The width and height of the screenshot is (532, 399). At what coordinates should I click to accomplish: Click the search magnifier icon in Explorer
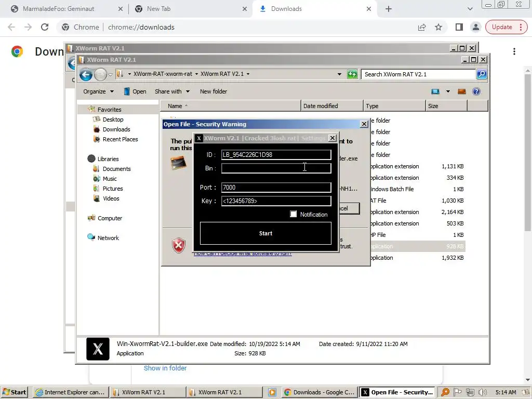(x=482, y=74)
